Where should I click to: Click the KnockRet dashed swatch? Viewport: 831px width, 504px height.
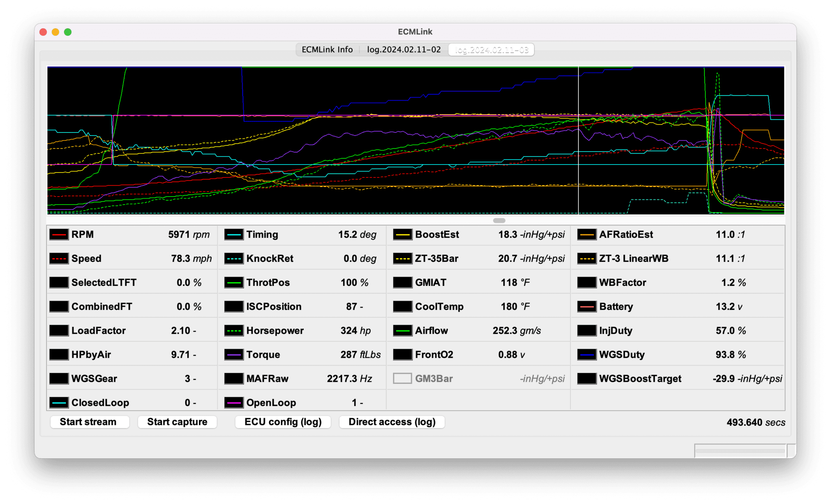click(x=234, y=259)
